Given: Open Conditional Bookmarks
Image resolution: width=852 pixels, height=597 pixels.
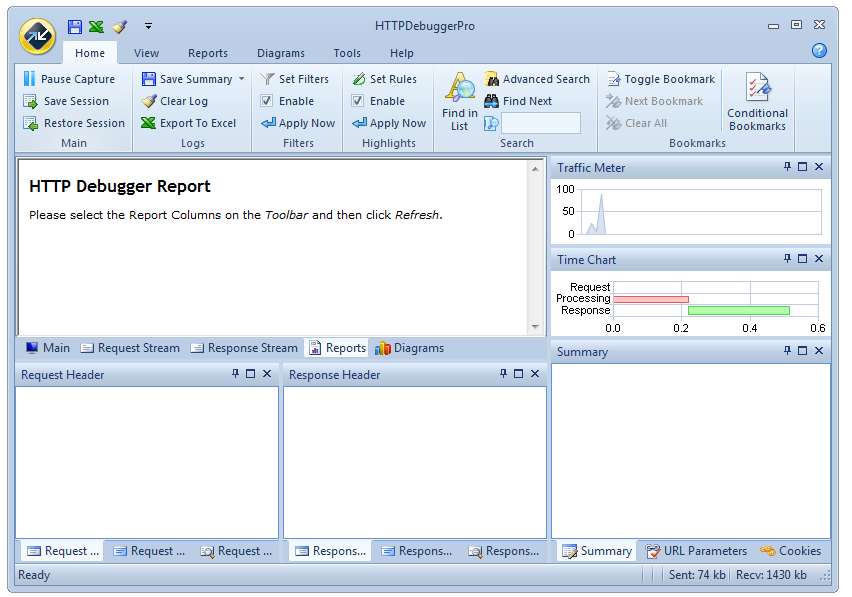Looking at the screenshot, I should [x=757, y=102].
